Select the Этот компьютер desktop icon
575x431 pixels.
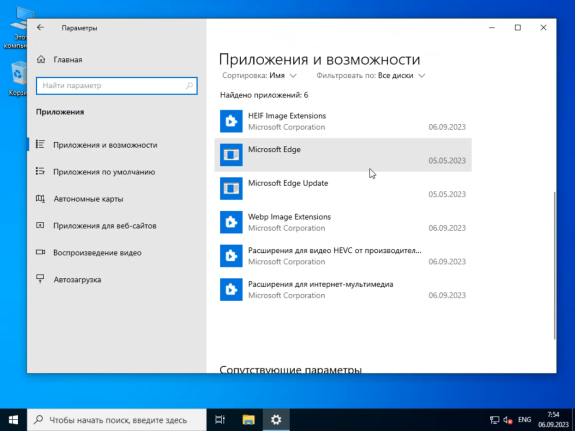coord(16,29)
